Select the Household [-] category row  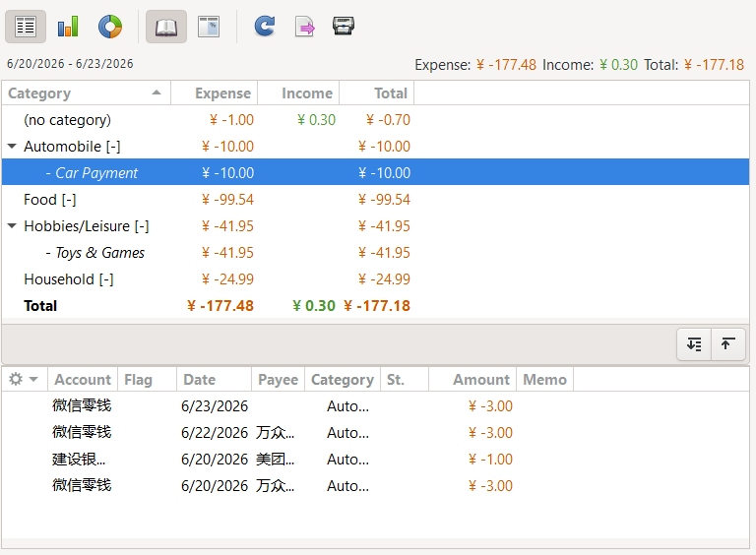click(376, 278)
